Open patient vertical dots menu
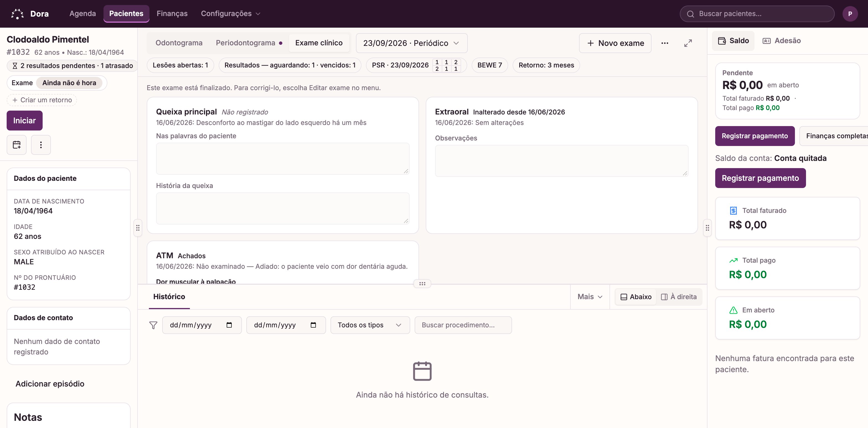The width and height of the screenshot is (868, 428). [x=41, y=145]
